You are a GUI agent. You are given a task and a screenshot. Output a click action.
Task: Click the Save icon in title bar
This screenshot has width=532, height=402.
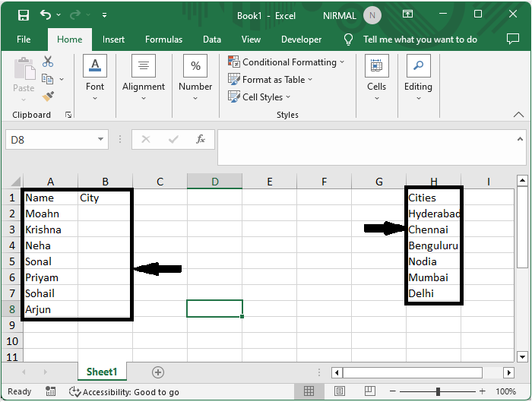click(x=24, y=15)
